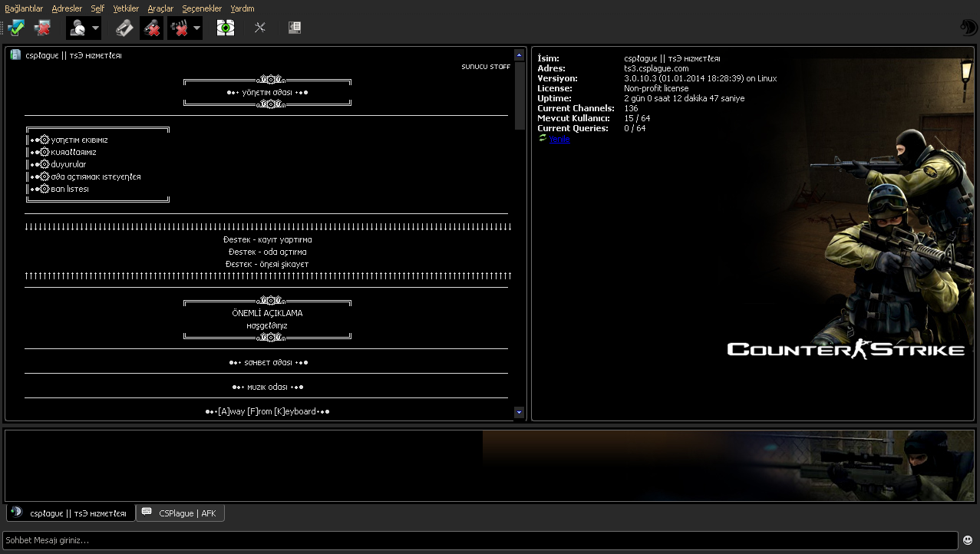This screenshot has width=980, height=554.
Task: Select the duyurular channel in the tree
Action: coord(68,164)
